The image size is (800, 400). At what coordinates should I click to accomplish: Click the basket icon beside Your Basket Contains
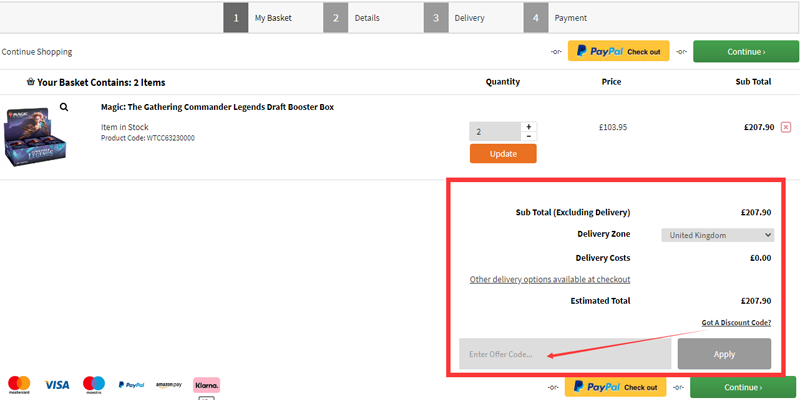(31, 82)
